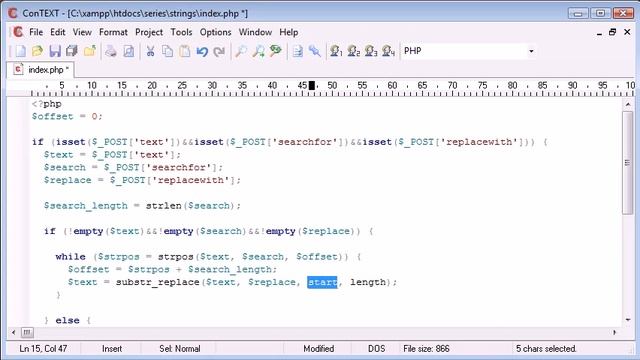Viewport: 640px width, 360px height.
Task: Click the horizontal scrollbar left arrow
Action: 13,332
